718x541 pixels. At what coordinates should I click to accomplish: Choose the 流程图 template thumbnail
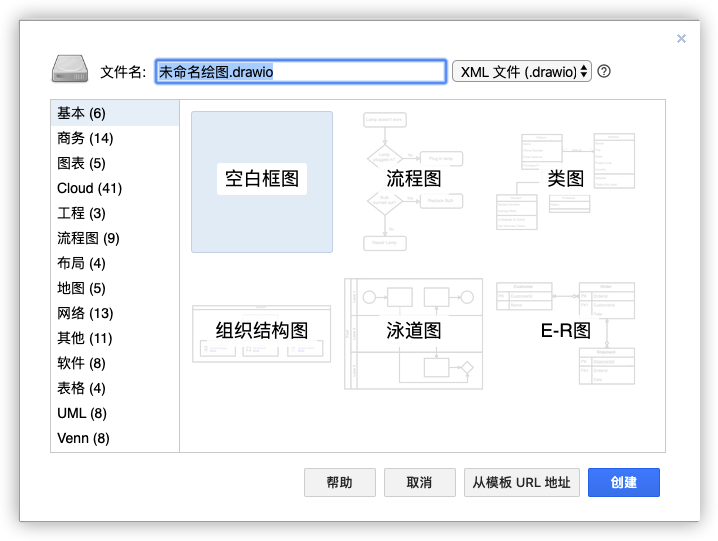pos(413,180)
